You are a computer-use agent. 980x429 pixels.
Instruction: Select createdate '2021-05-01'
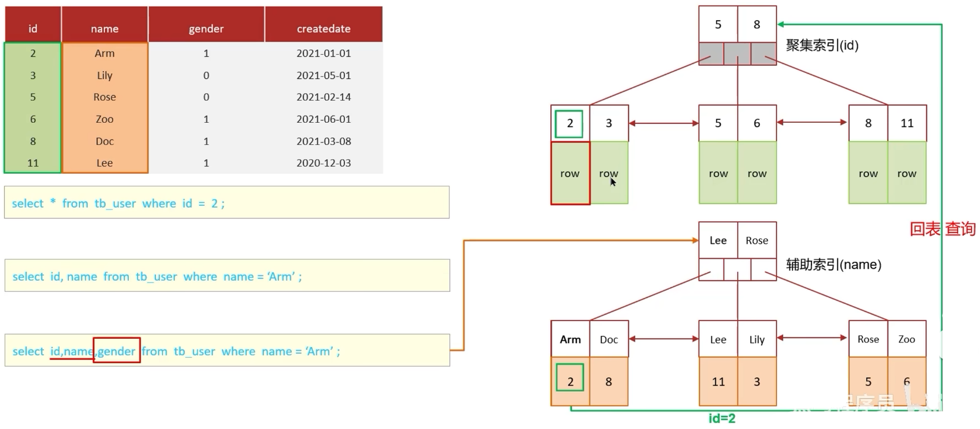click(x=324, y=75)
